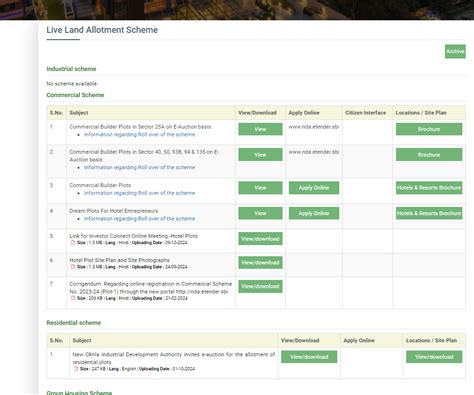Click PDF icon under Corrigendum entry
This screenshot has width=474, height=395.
pyautogui.click(x=73, y=298)
